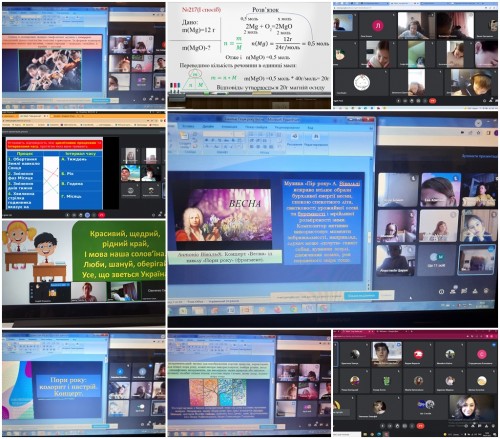Select the ВЕСНА Vivaldi picture on the slide
Screen dimensions: 500x439
pos(223,214)
